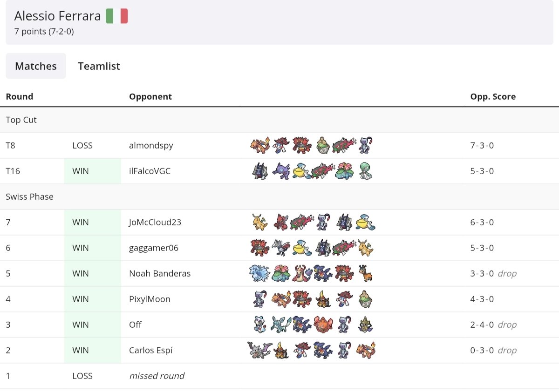Click Incineroar sprite in gaggamer06's row

point(259,248)
